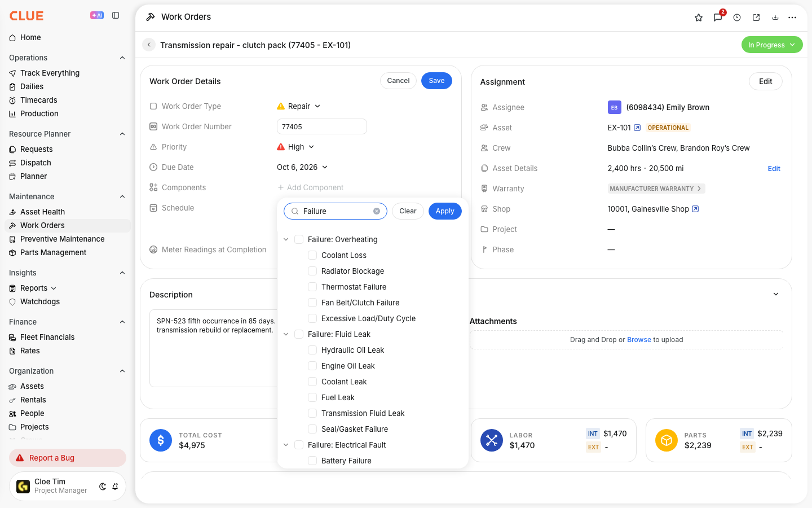Image resolution: width=812 pixels, height=508 pixels.
Task: Click the Parts box icon
Action: click(667, 440)
